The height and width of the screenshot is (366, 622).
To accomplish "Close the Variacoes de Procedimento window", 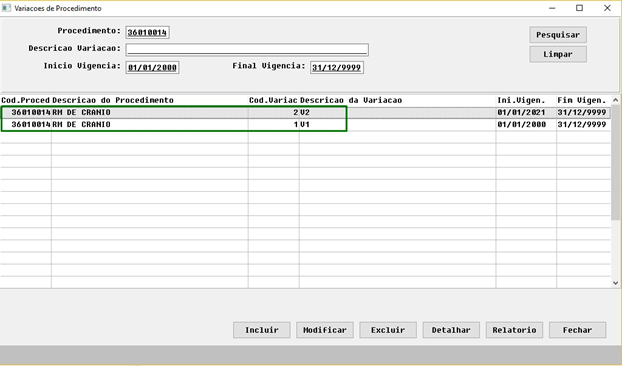I will 607,8.
